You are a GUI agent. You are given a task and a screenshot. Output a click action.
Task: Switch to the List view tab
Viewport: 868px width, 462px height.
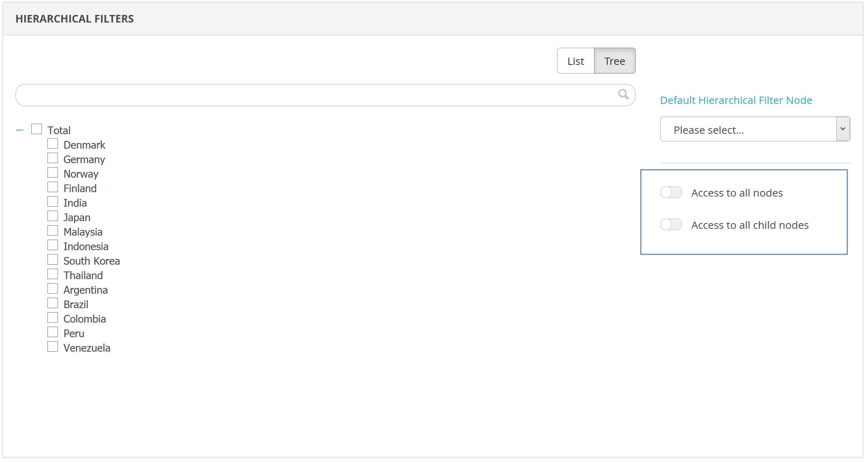575,61
